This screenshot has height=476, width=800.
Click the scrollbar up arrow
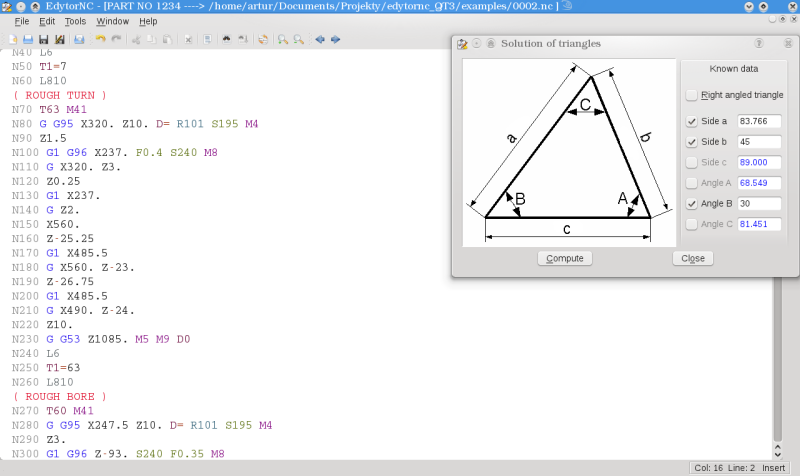pyautogui.click(x=778, y=446)
